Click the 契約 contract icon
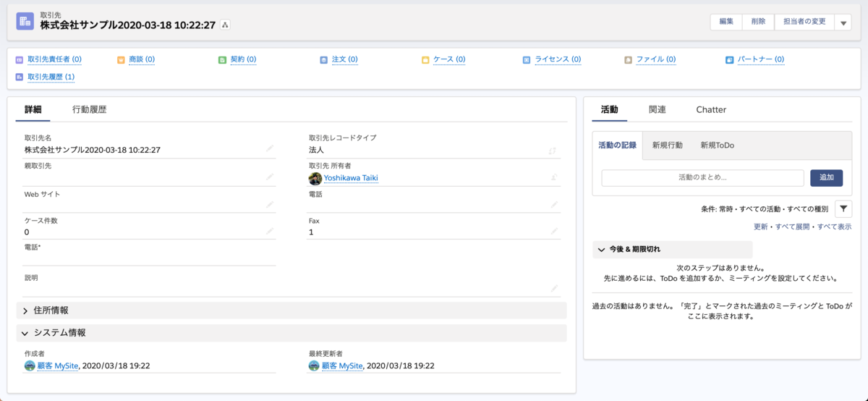Image resolution: width=868 pixels, height=401 pixels. [223, 59]
